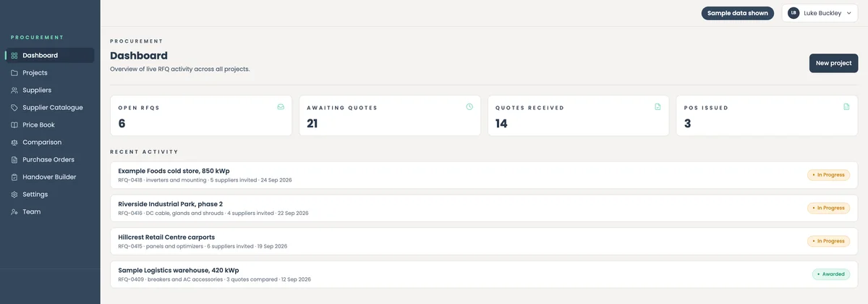The image size is (868, 304).
Task: Click the RFQ-0418 details line
Action: (205, 180)
